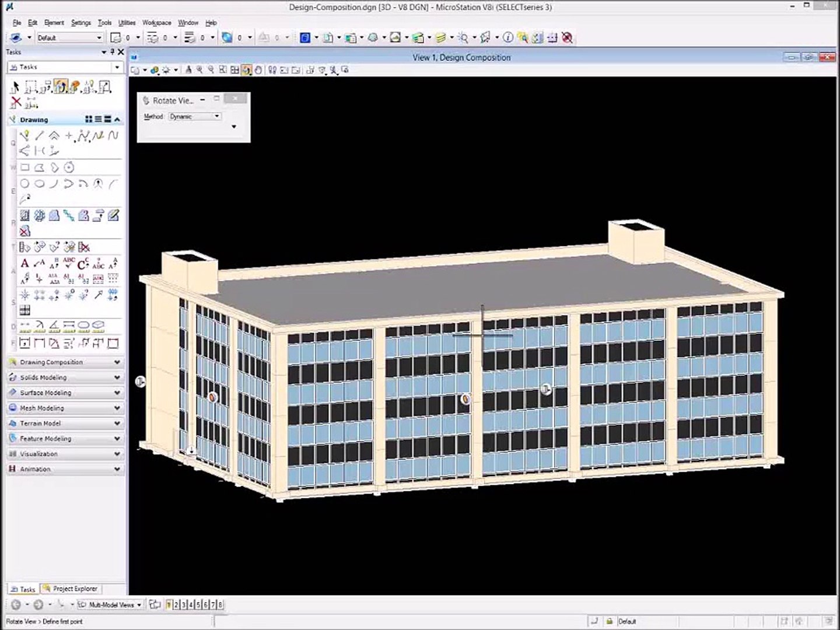Expand the Solids Modeling task group
This screenshot has height=630, width=840.
(x=65, y=377)
